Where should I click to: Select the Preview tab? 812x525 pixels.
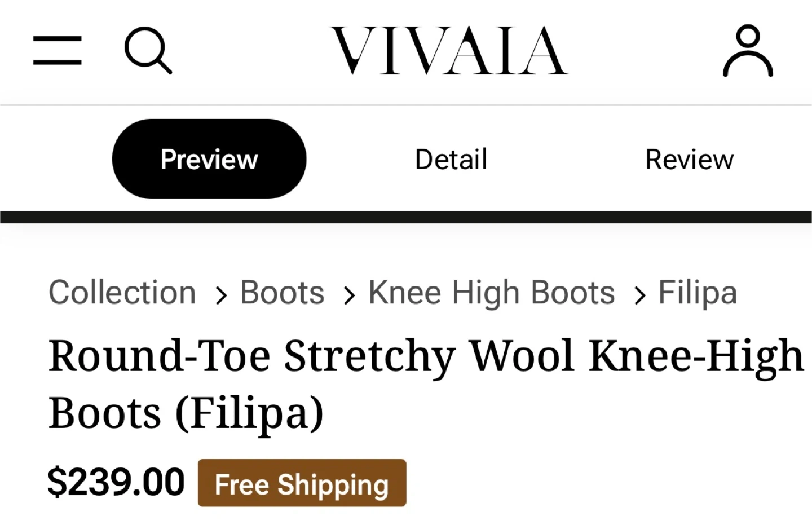[209, 159]
